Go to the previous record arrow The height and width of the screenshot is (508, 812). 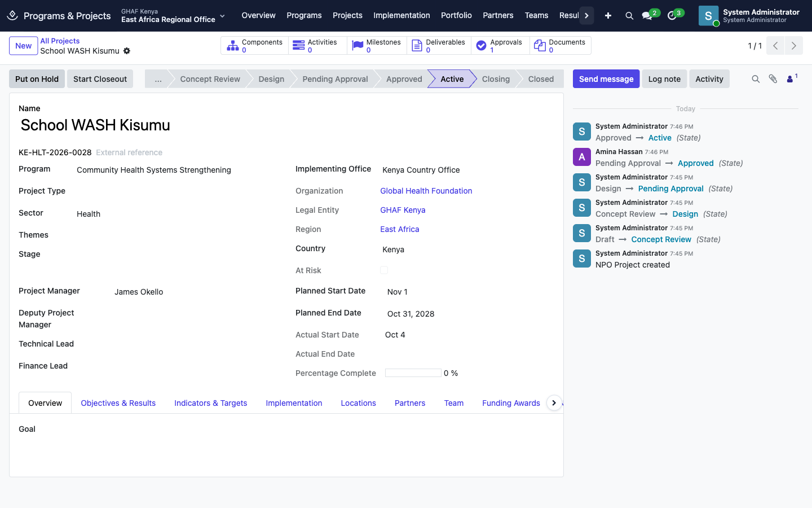pos(775,46)
